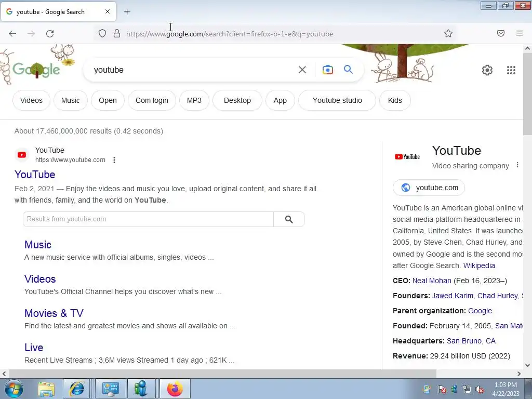The height and width of the screenshot is (399, 532).
Task: Click the address bar URL
Action: coord(229,34)
